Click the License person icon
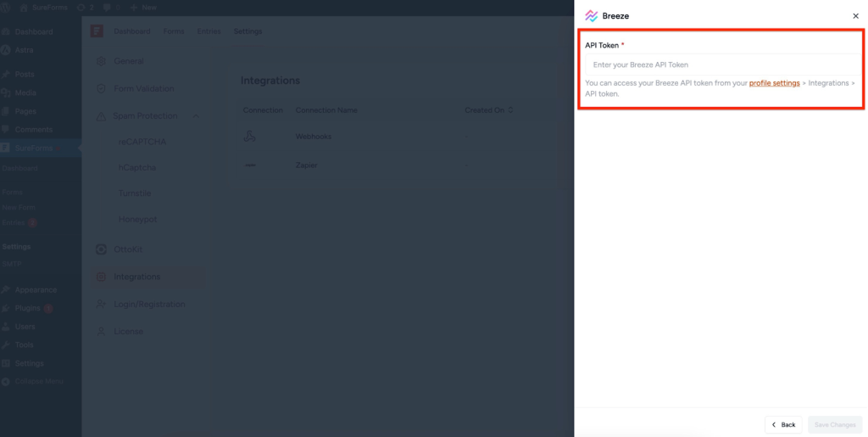The width and height of the screenshot is (868, 437). coord(101,331)
